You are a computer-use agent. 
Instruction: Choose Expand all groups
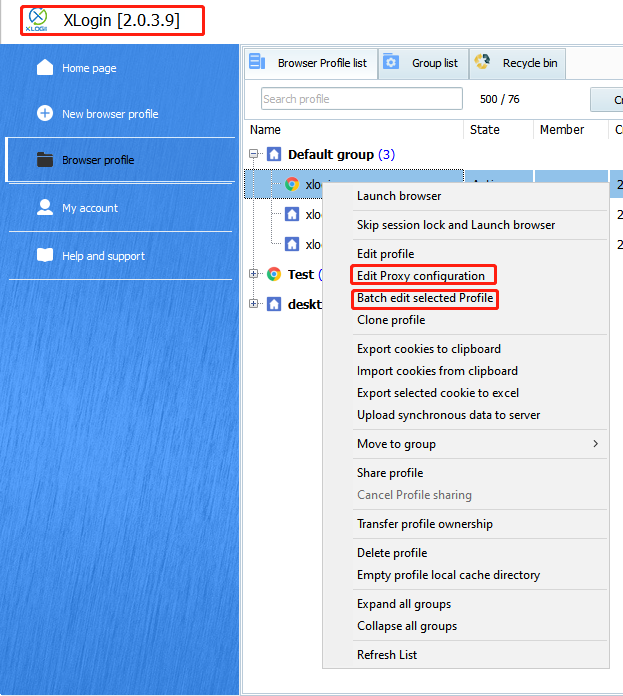pos(404,604)
